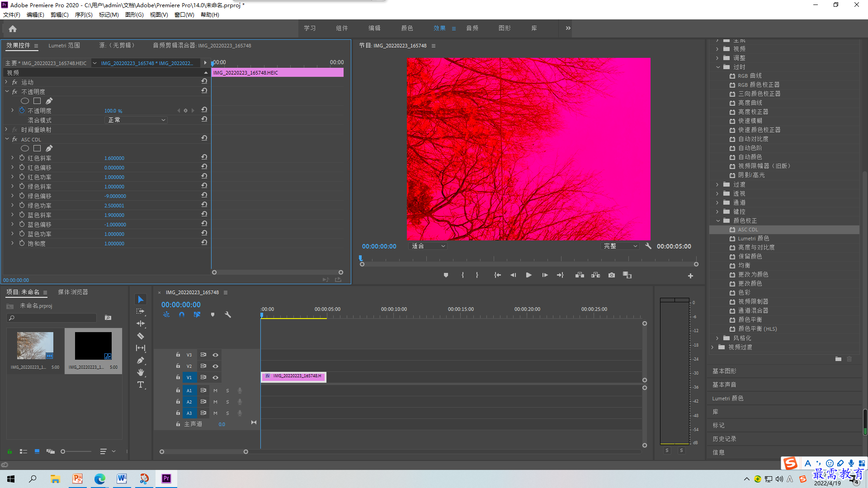Show more workspaces via overflow chevron
The width and height of the screenshot is (868, 488).
coord(568,28)
